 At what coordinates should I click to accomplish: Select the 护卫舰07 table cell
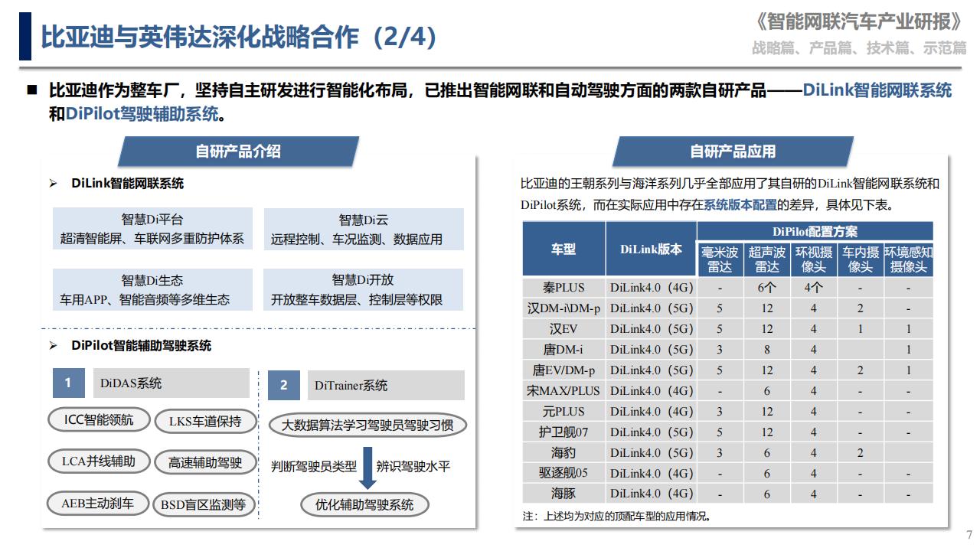click(563, 432)
